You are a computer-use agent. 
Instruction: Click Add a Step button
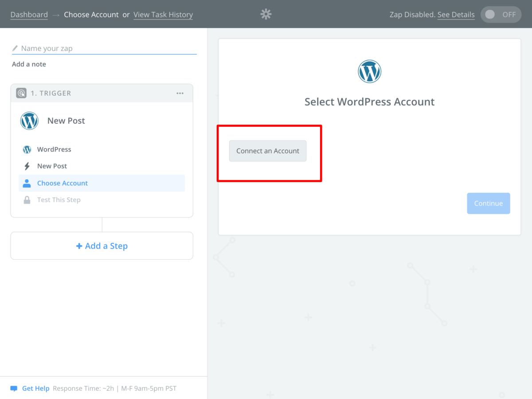102,246
